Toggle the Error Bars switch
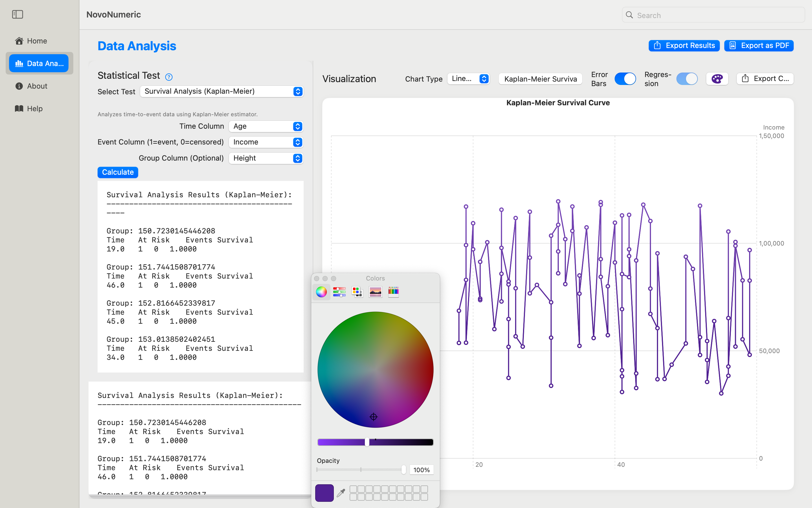 click(625, 79)
